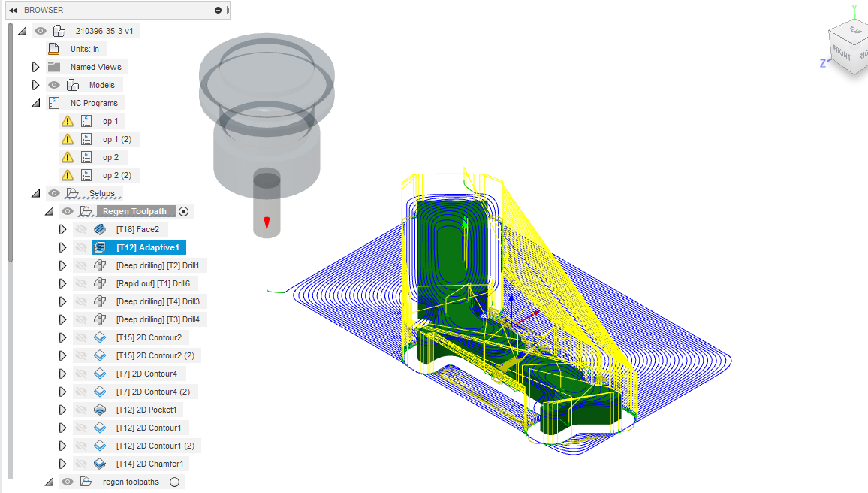Toggle visibility eye for Models
The height and width of the screenshot is (493, 868).
(x=53, y=84)
